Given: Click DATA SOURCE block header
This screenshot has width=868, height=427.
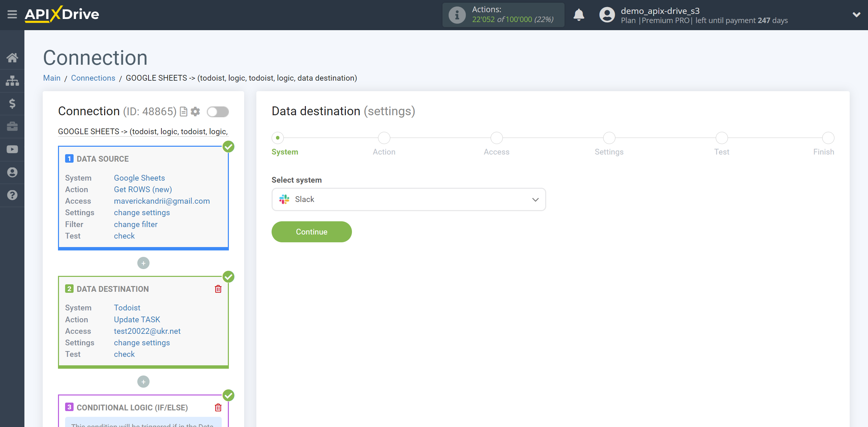Looking at the screenshot, I should click(x=102, y=159).
